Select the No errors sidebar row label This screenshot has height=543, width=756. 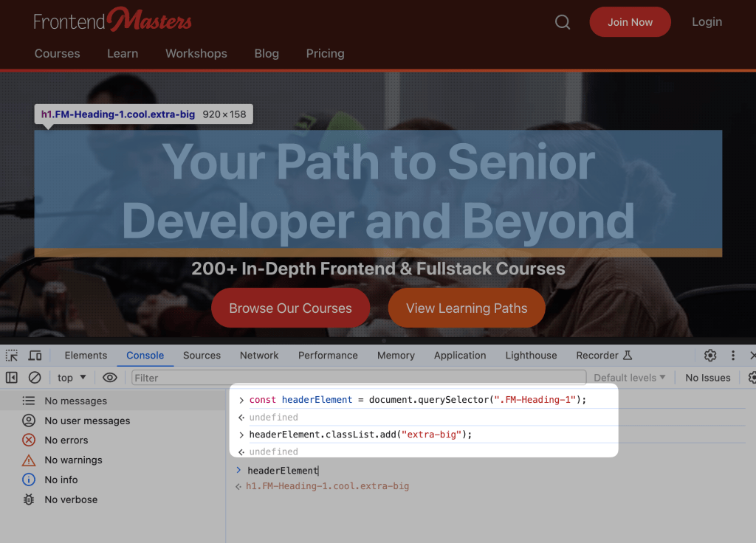coord(66,440)
